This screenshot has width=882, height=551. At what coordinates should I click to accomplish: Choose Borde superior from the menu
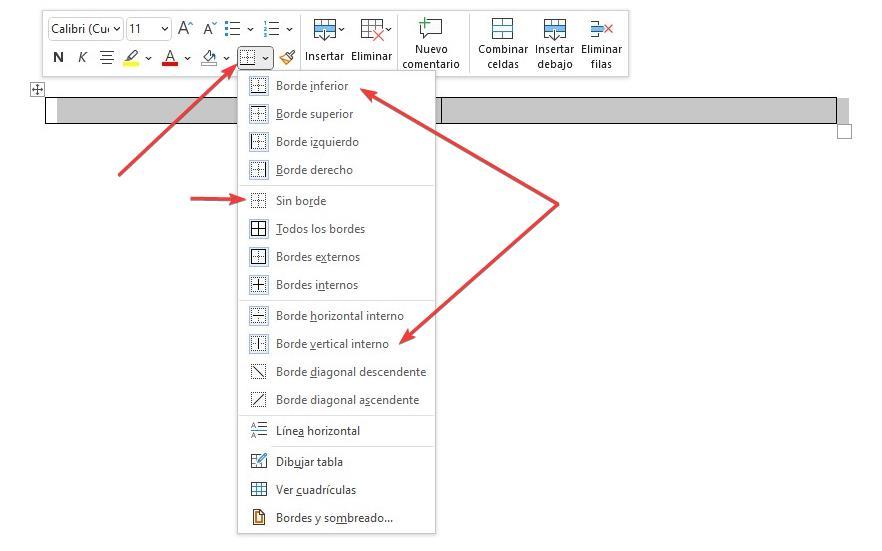[336, 114]
